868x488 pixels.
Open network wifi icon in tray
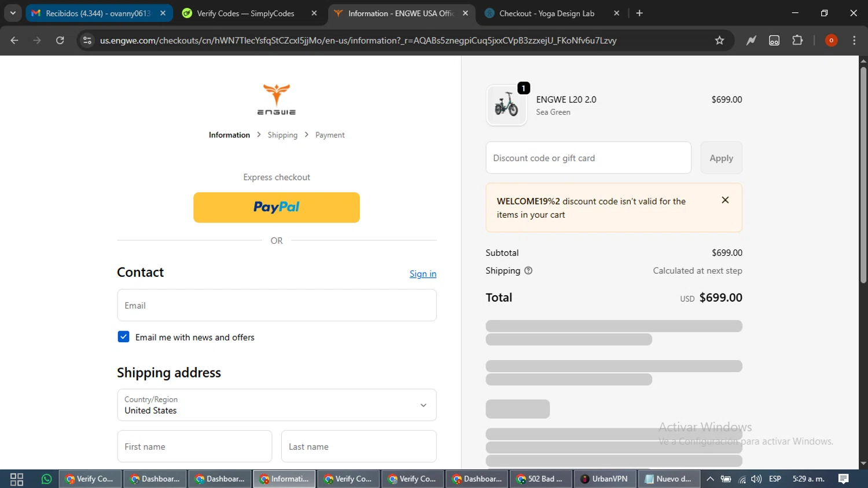pyautogui.click(x=742, y=479)
